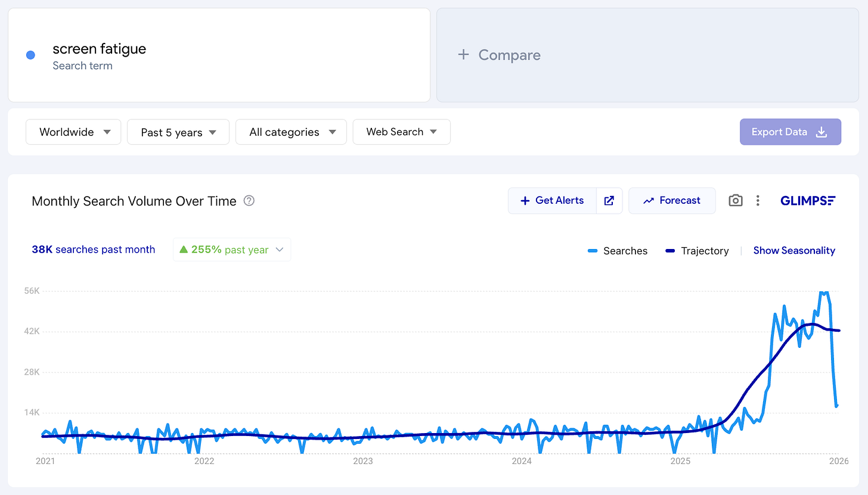Open the Worldwide region dropdown
The width and height of the screenshot is (868, 495).
(73, 132)
